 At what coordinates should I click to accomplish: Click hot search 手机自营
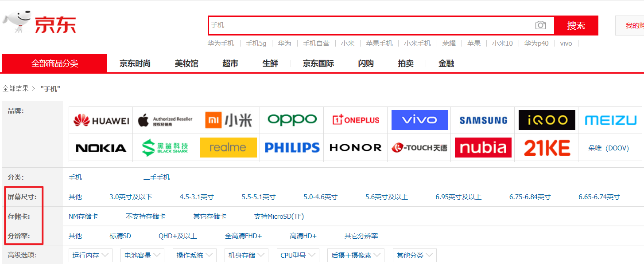click(x=316, y=43)
